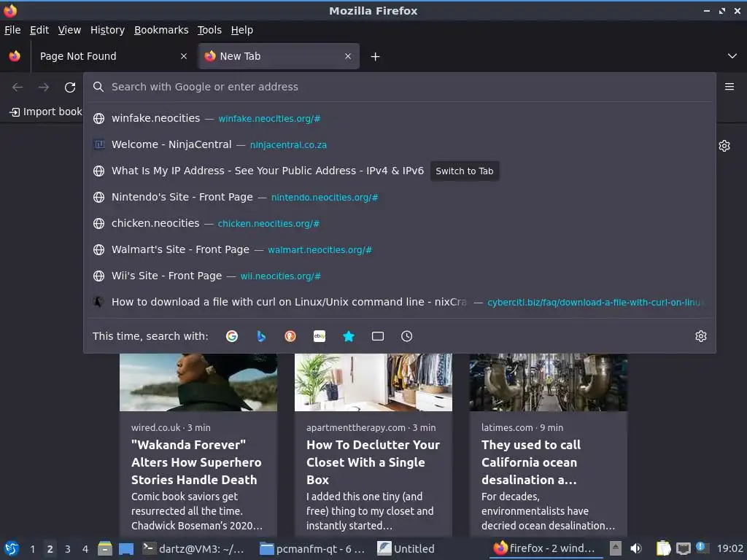The height and width of the screenshot is (560, 747).
Task: Open desalination plant article thumbnail
Action: (549, 382)
